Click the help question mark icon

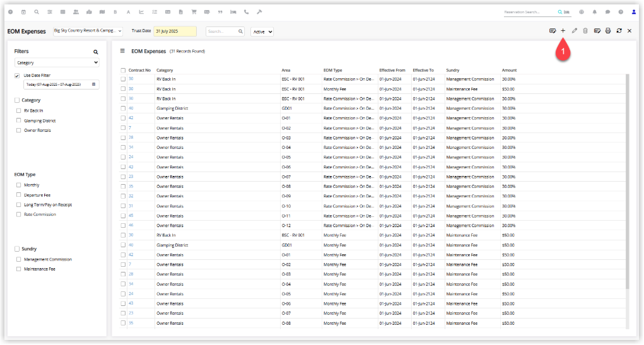pyautogui.click(x=621, y=12)
